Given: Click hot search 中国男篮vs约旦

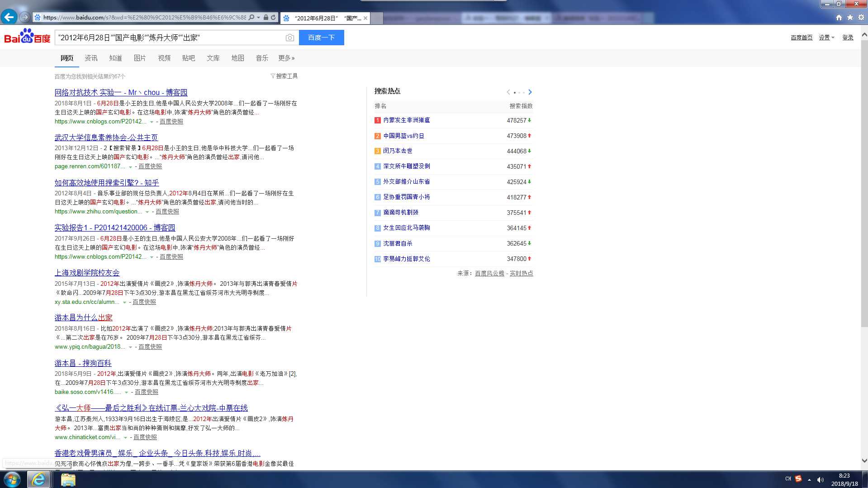Looking at the screenshot, I should 403,136.
